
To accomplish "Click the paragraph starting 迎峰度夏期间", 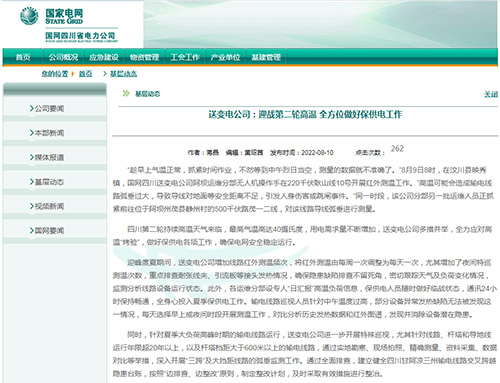I will [x=304, y=288].
